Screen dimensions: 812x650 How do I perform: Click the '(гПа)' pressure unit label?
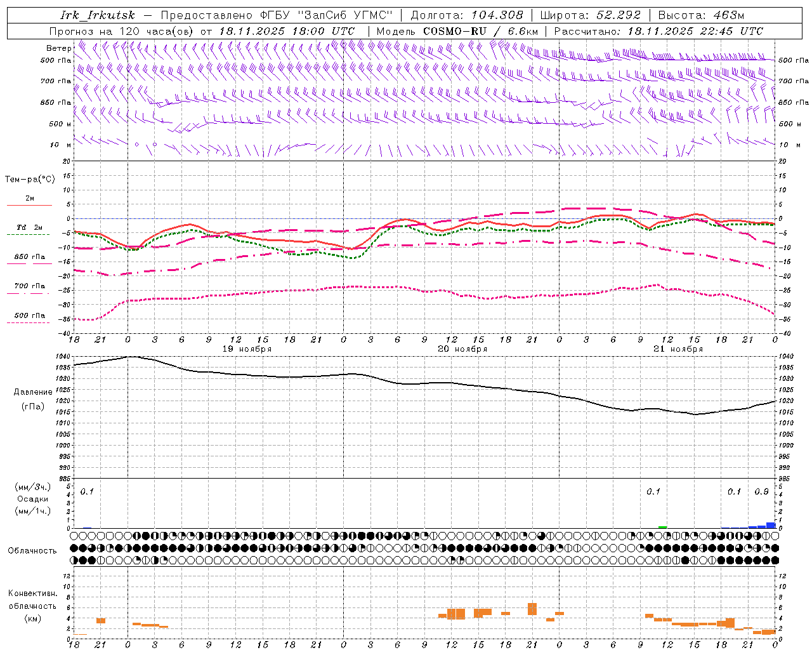click(x=33, y=407)
